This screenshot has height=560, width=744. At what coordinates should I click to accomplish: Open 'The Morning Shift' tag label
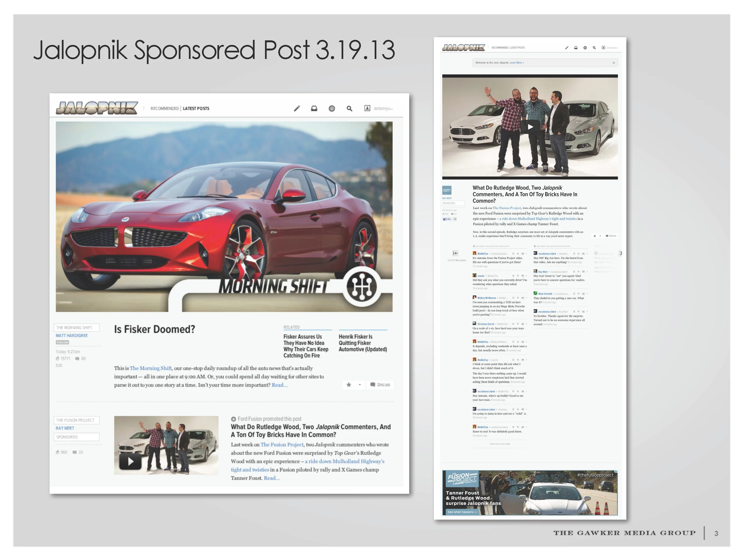(x=76, y=327)
